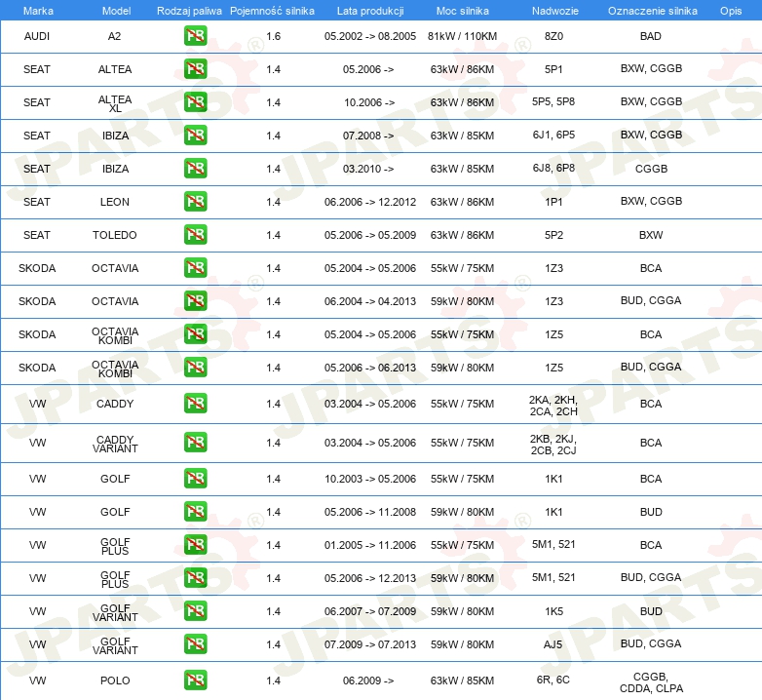Click the 5P5, 5P8 body code
This screenshot has width=762, height=700.
pyautogui.click(x=553, y=101)
